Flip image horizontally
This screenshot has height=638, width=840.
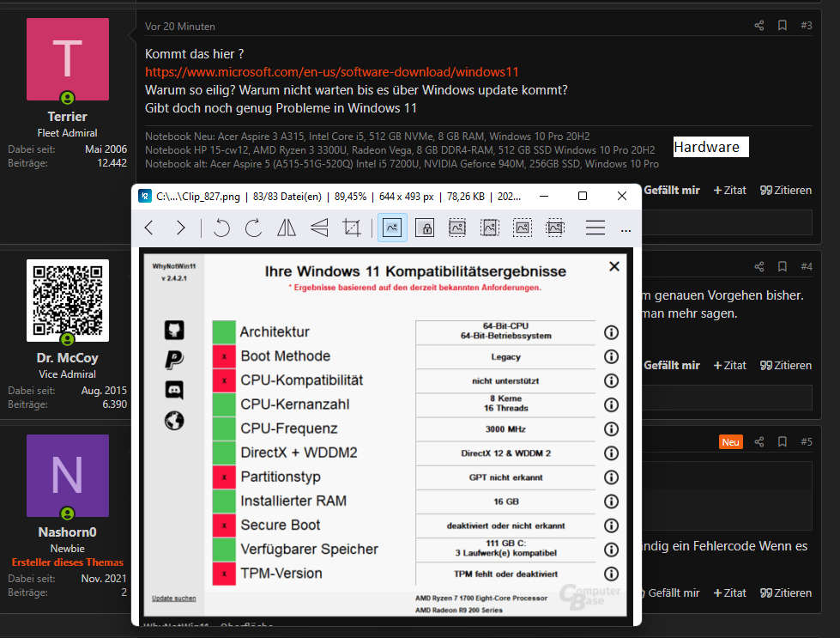coord(287,228)
